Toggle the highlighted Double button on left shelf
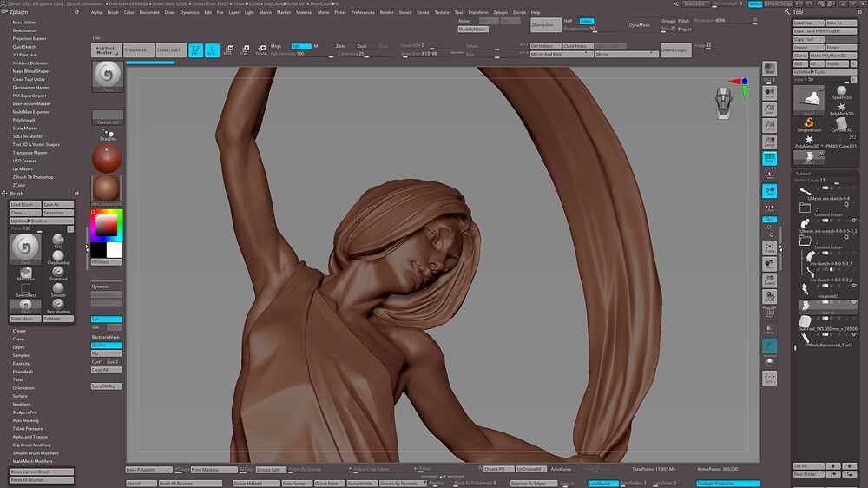This screenshot has height=488, width=868. [106, 345]
